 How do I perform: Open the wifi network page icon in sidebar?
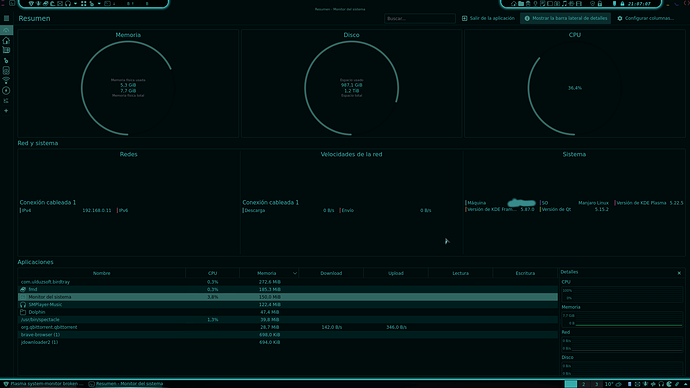(x=6, y=81)
